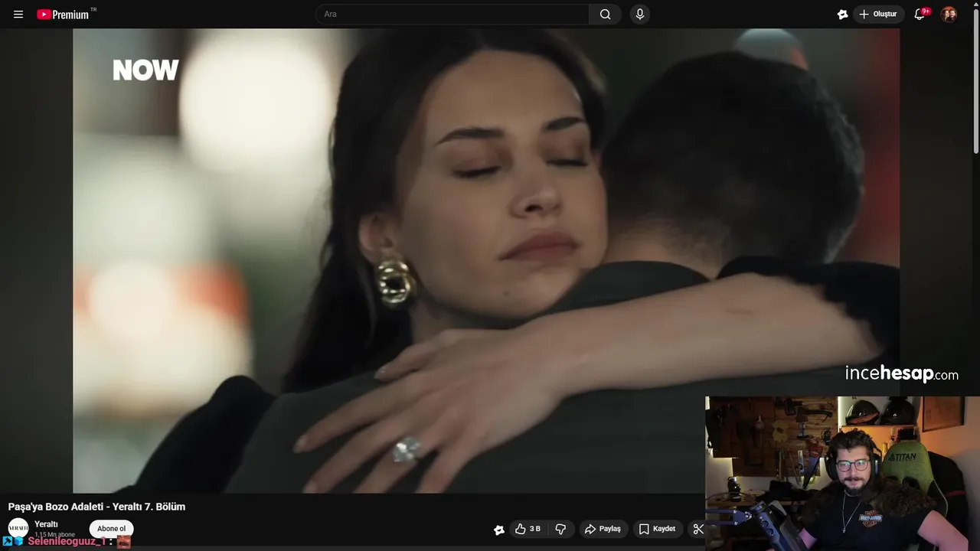Open the notifications bell
Screen dimensions: 980x551
click(920, 15)
